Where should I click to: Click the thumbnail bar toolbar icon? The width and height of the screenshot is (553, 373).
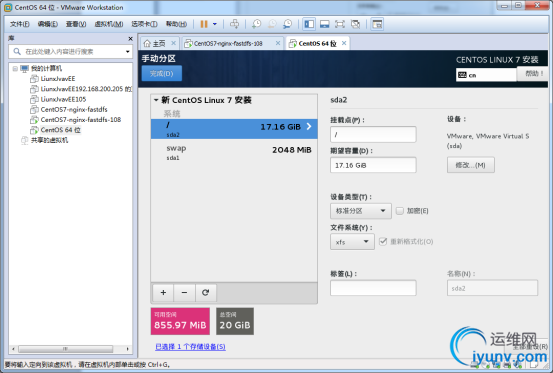324,24
